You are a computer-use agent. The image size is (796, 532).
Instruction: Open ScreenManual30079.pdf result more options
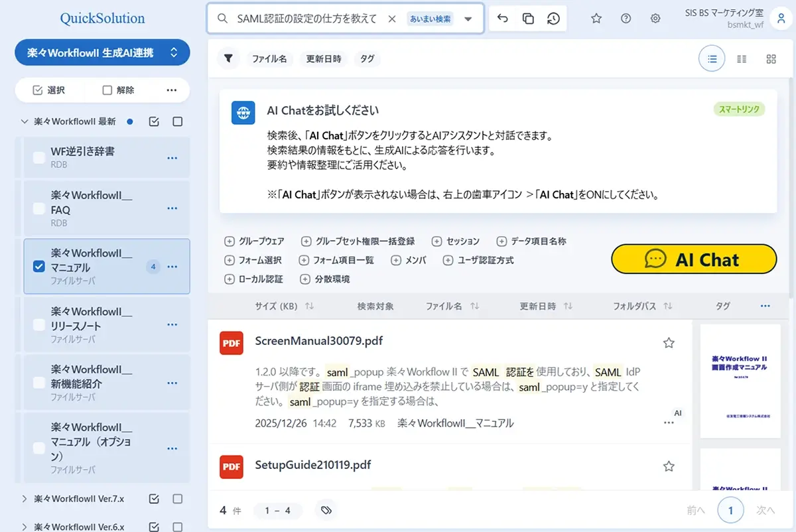pyautogui.click(x=669, y=423)
